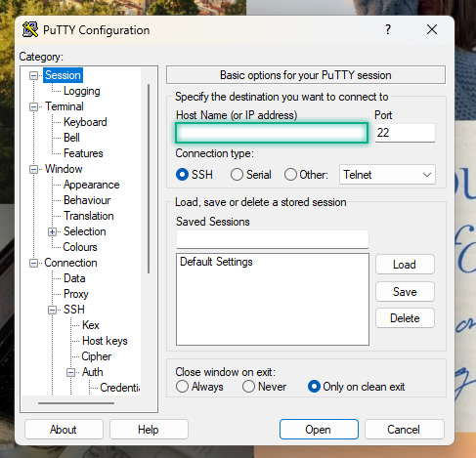Open the Bell settings category
This screenshot has height=458, width=476.
click(x=71, y=138)
